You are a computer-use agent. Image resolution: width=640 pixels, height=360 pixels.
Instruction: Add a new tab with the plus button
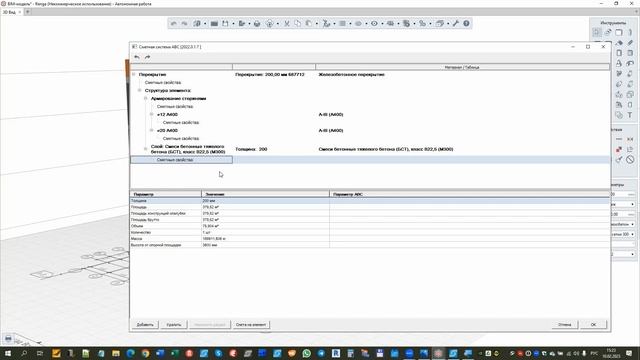coord(28,12)
